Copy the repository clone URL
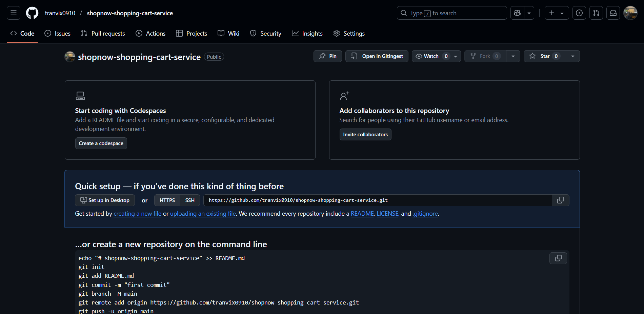The height and width of the screenshot is (314, 644). [560, 200]
